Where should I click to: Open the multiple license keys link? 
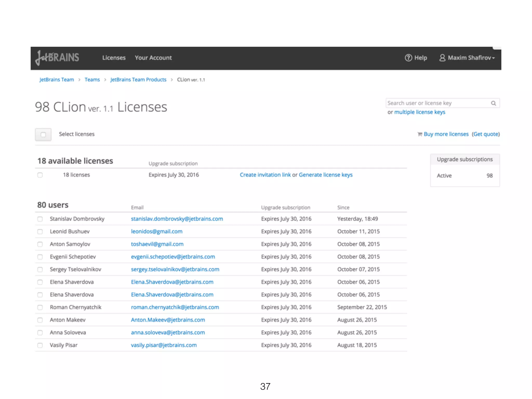[420, 112]
